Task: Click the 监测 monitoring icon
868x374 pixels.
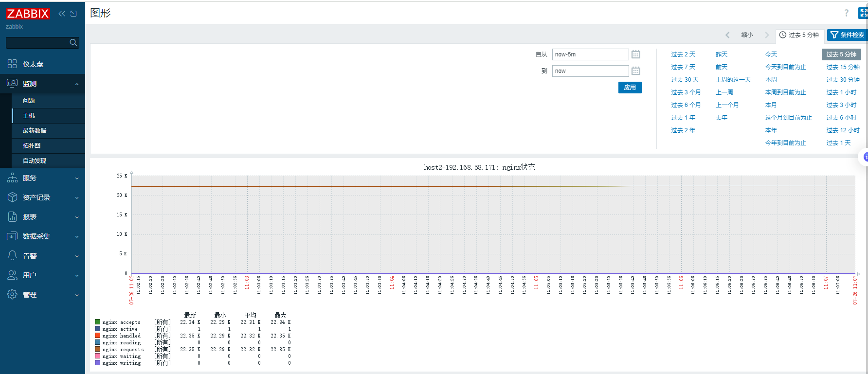Action: click(x=12, y=83)
